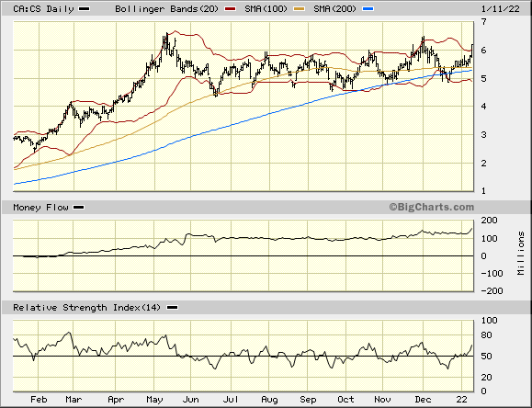The width and height of the screenshot is (532, 408).
Task: Click RSI axis value 20
Action: pos(487,378)
